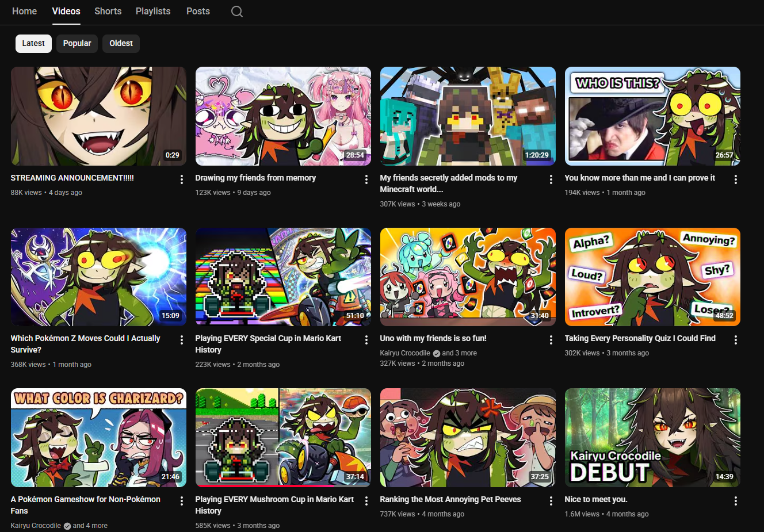Image resolution: width=764 pixels, height=532 pixels.
Task: Click verified badge under Pokémon Gameshow video
Action: pos(67,526)
